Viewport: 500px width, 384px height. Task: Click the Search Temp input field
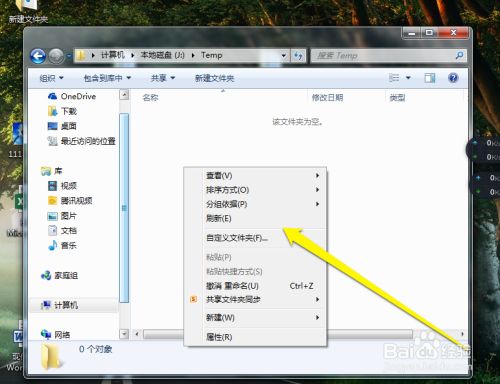click(x=383, y=56)
